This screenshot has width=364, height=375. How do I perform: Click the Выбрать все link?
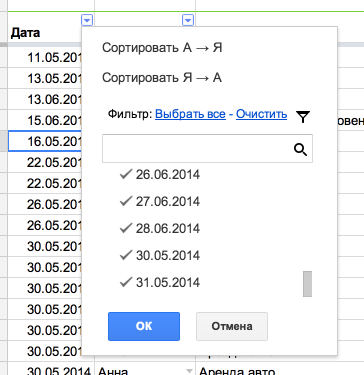pos(190,114)
